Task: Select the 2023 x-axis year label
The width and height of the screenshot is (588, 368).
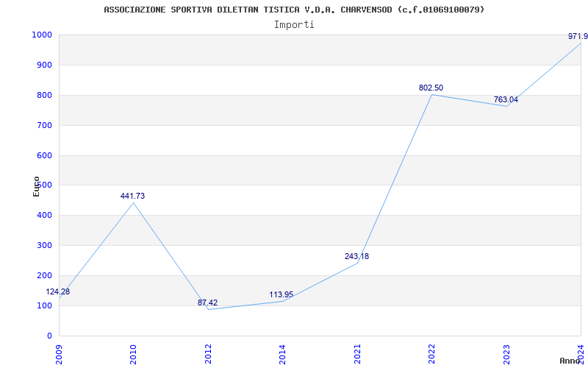Action: (x=506, y=354)
